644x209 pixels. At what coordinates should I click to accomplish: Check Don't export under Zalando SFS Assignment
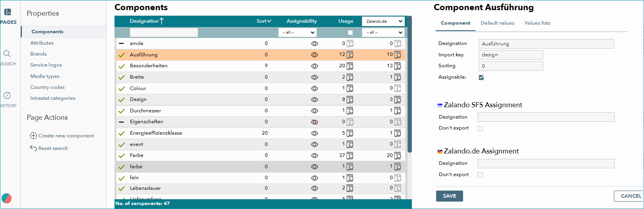tap(480, 128)
